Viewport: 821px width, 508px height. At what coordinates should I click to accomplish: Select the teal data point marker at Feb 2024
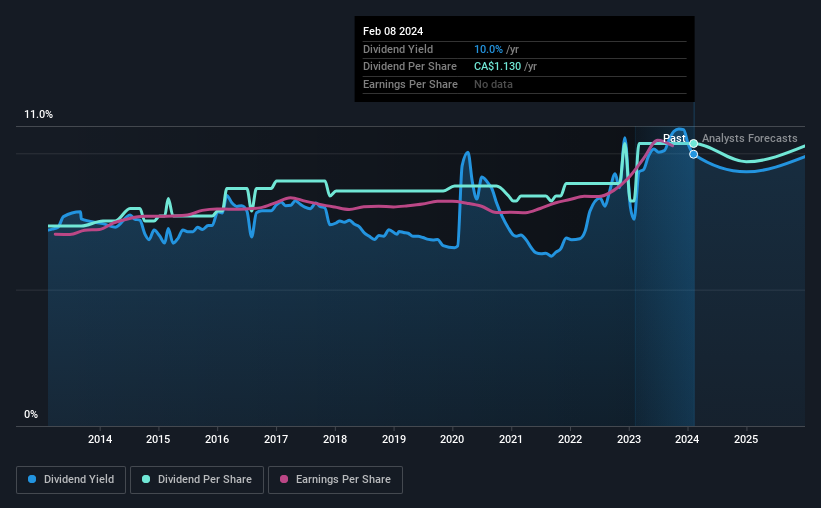click(x=693, y=143)
